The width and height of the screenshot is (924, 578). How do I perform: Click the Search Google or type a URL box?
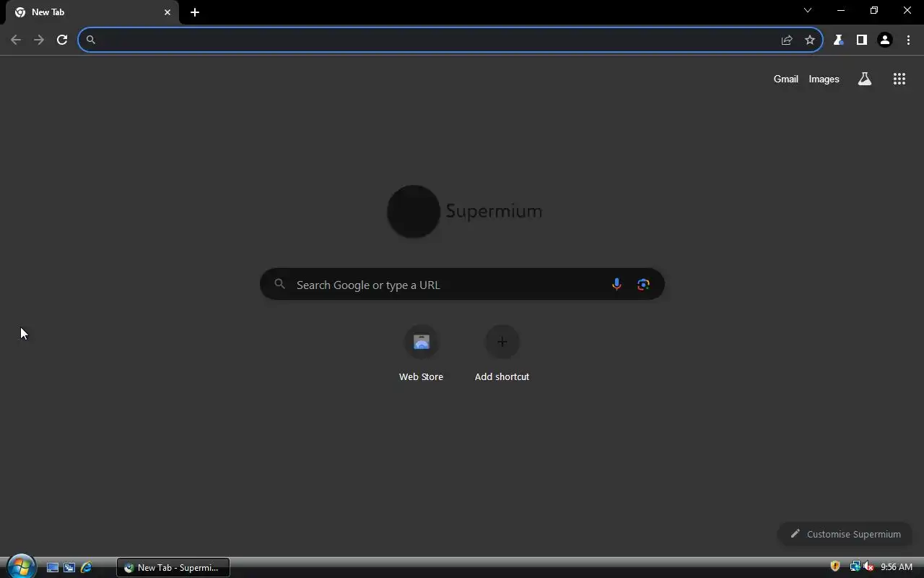(462, 285)
